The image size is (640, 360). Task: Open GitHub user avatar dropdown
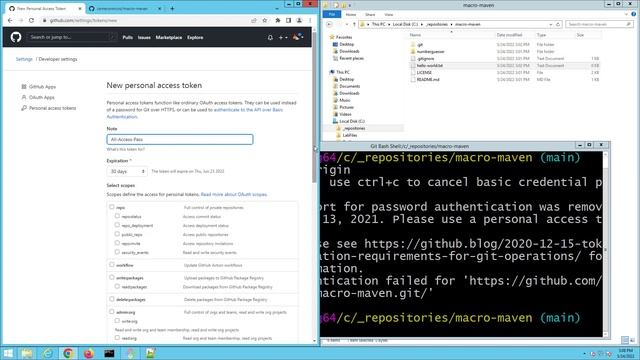[298, 37]
